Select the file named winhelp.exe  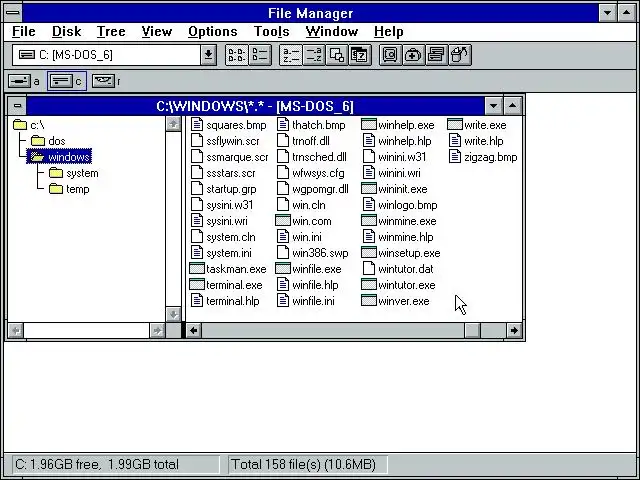(406, 125)
